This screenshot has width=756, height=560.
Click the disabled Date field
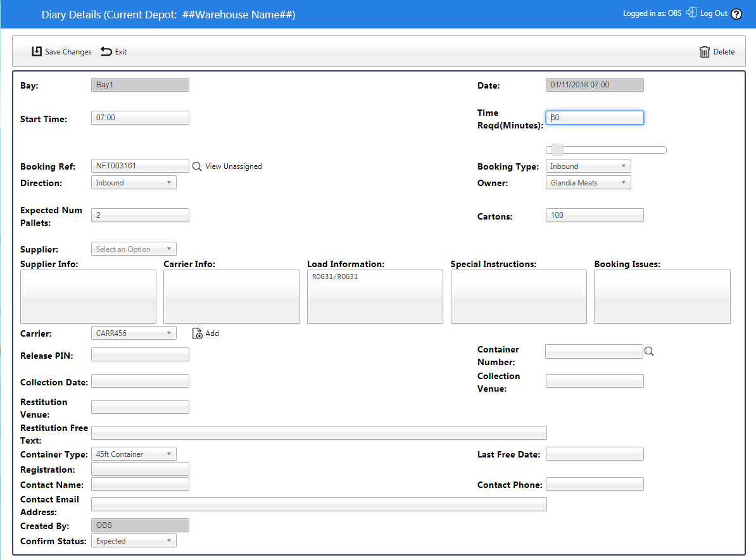(x=595, y=85)
